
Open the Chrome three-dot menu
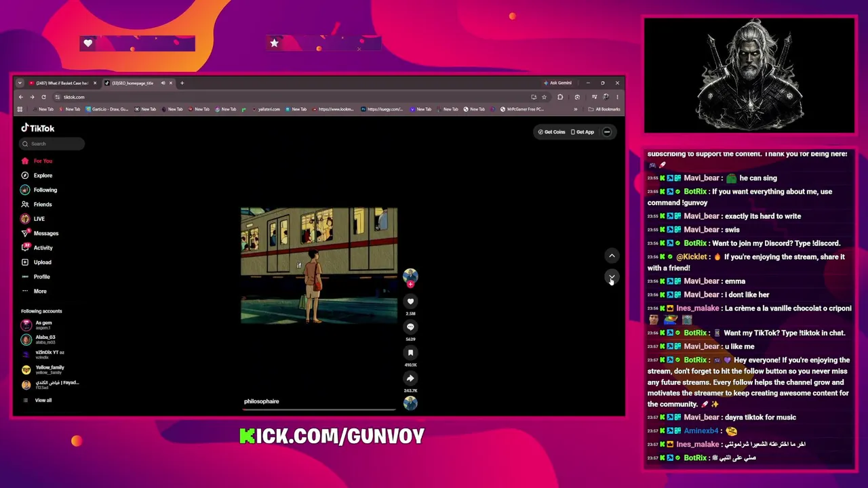[x=617, y=97]
